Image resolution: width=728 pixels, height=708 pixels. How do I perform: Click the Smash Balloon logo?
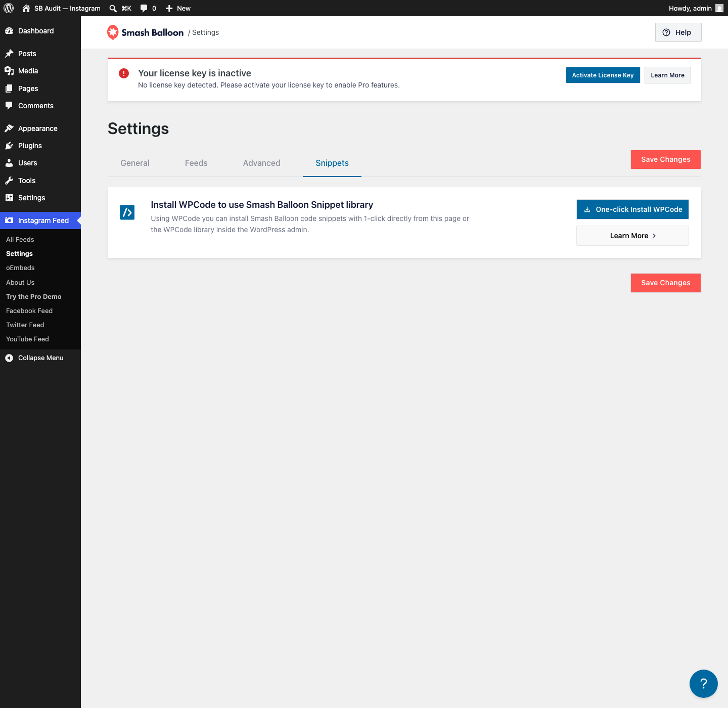point(146,32)
